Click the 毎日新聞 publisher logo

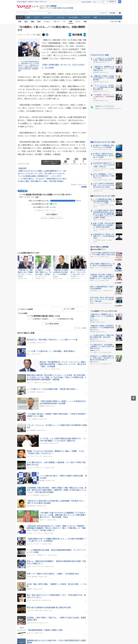point(77,35)
